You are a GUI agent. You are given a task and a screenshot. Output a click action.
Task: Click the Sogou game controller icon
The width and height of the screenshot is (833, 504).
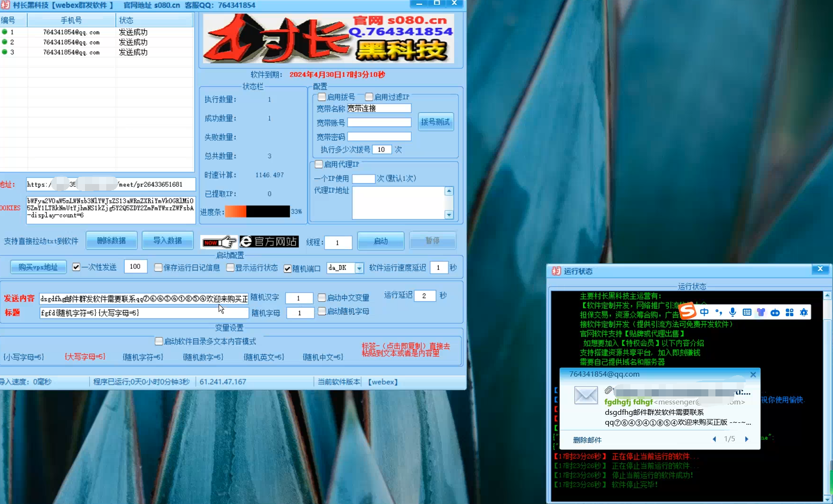tap(775, 312)
